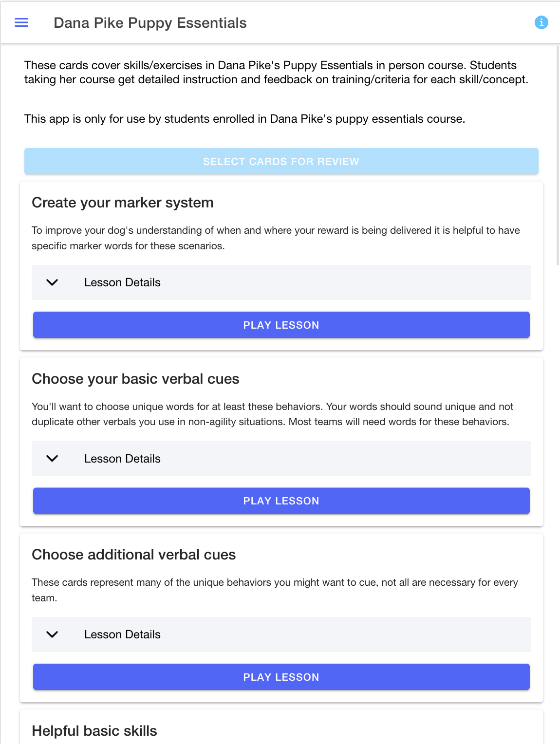The width and height of the screenshot is (560, 744).
Task: Click the chevron arrow under Choose additional verbal cues
Action: click(x=52, y=634)
